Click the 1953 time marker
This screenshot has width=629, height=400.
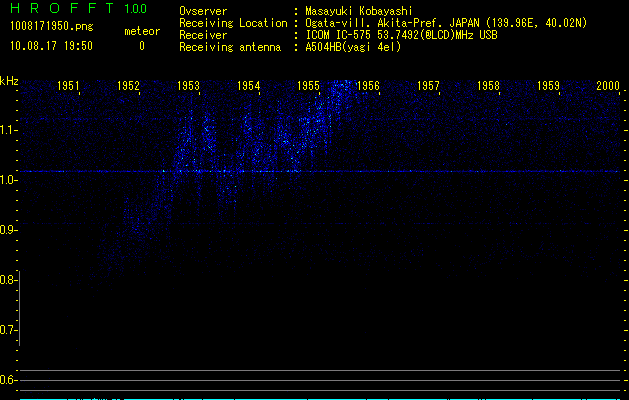click(x=188, y=85)
